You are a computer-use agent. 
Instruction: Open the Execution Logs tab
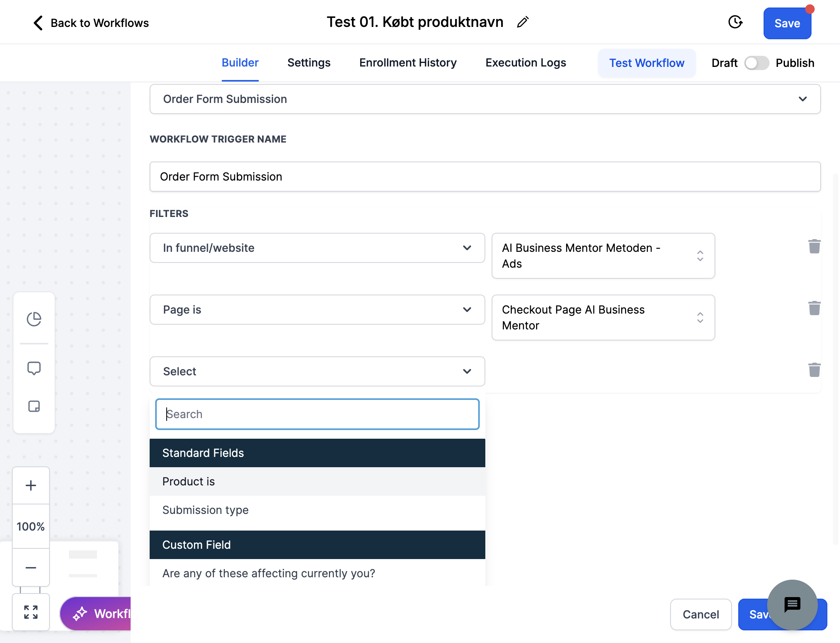(x=526, y=63)
